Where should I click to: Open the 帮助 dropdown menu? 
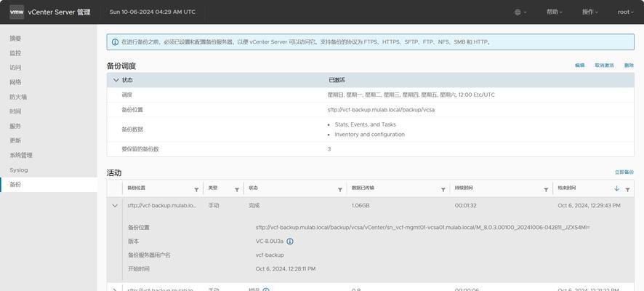(x=554, y=12)
